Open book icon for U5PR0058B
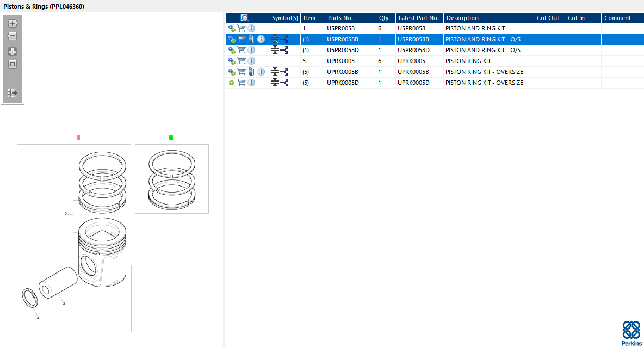Viewport: 644px width, 347px height. (x=251, y=39)
